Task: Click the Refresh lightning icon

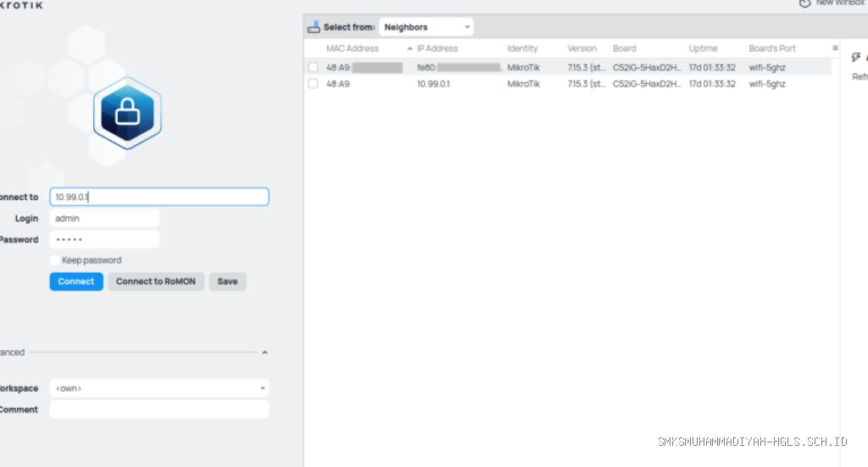Action: click(856, 58)
